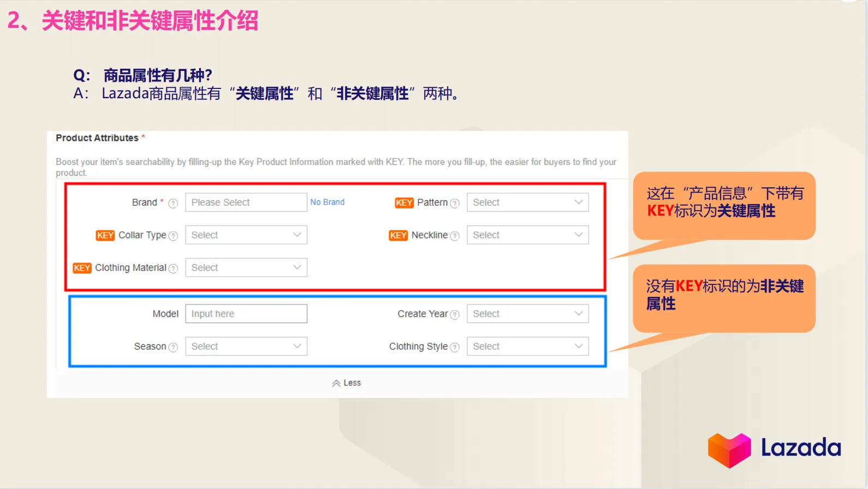
Task: Click the KEY badge before Neckline
Action: [398, 235]
